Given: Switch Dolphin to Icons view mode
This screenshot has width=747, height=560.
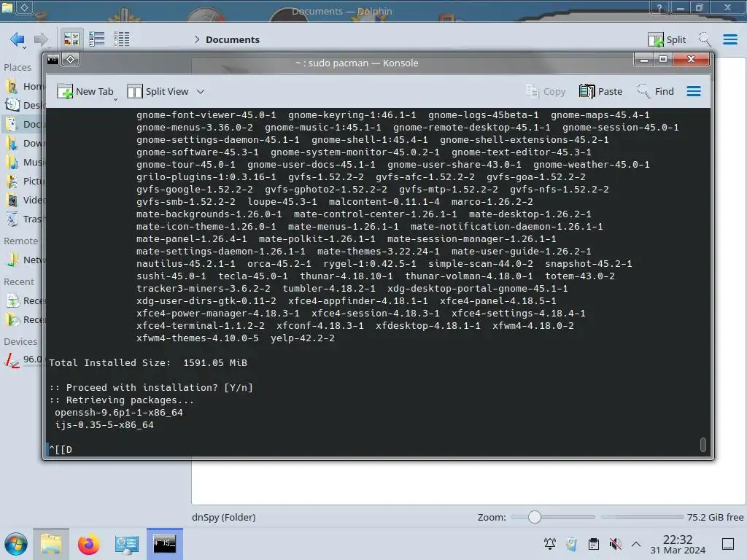Looking at the screenshot, I should coord(71,39).
